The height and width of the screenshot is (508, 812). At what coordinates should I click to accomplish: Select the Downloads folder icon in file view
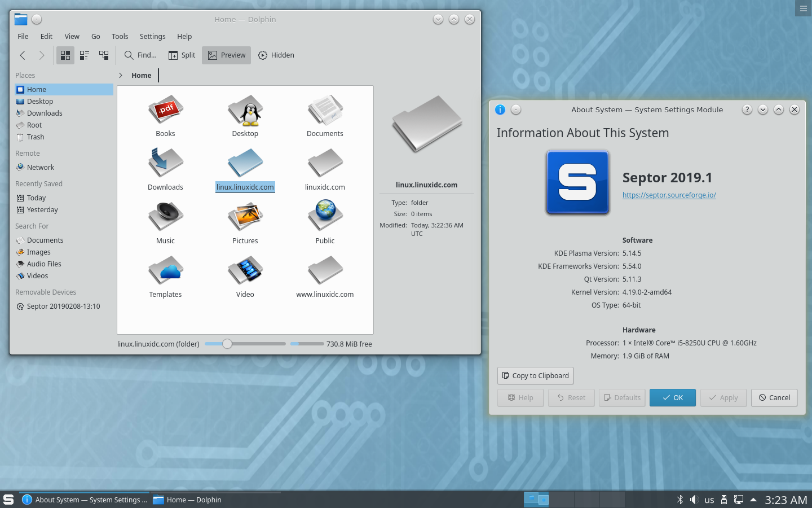coord(165,164)
